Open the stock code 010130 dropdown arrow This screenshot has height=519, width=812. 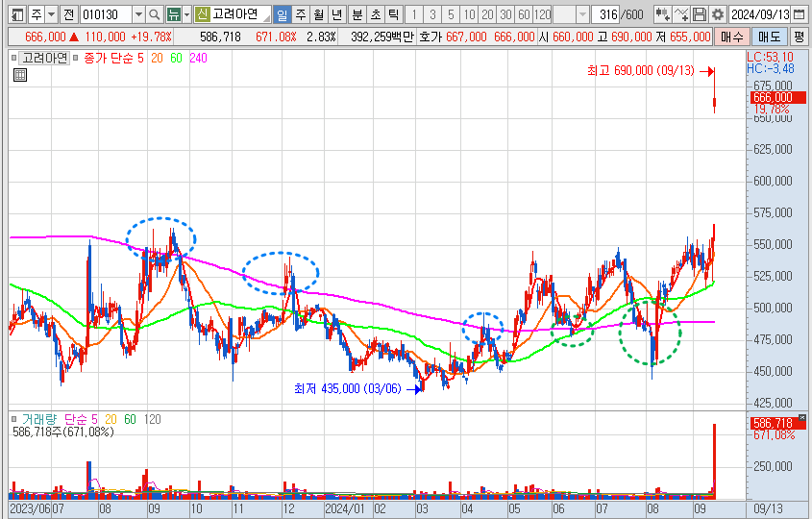point(138,14)
